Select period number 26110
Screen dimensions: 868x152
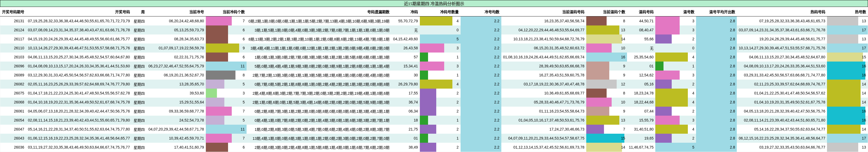(19, 48)
